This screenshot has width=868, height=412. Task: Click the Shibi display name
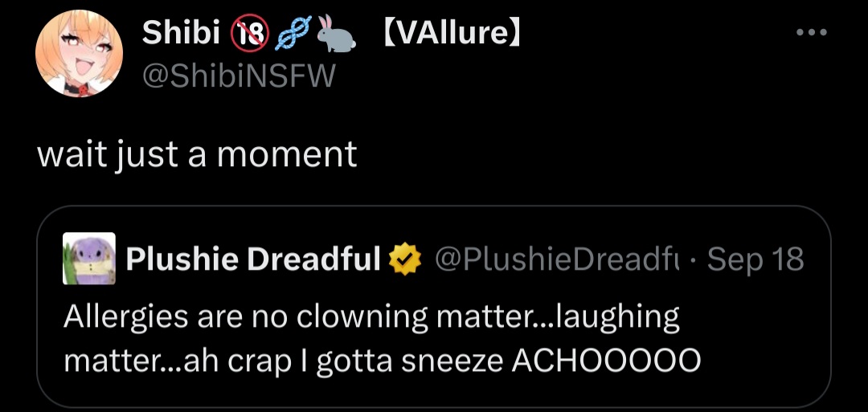point(181,33)
